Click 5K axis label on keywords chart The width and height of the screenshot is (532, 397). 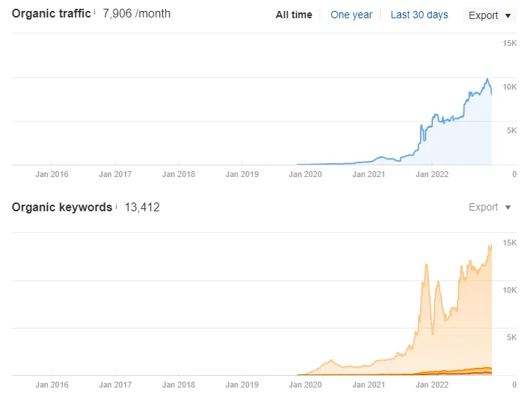[x=512, y=337]
